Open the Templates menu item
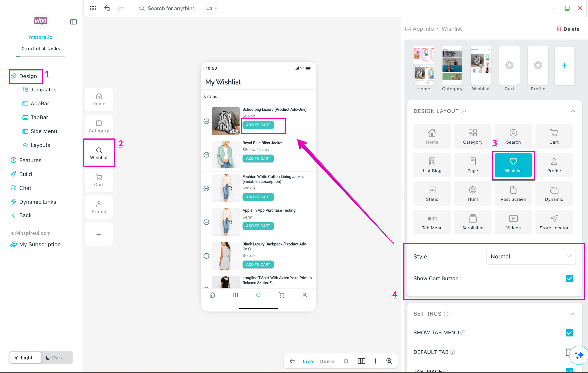The height and width of the screenshot is (373, 588). [43, 90]
